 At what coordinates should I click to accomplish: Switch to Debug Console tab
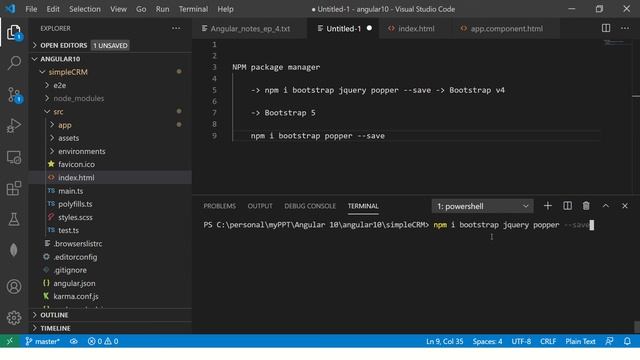tap(310, 206)
